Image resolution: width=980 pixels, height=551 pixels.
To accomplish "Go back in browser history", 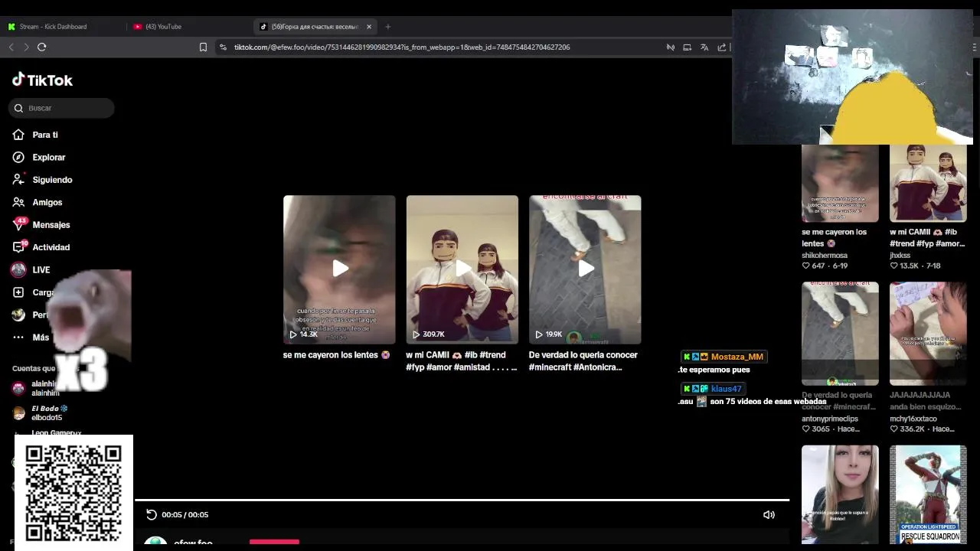I will (11, 47).
